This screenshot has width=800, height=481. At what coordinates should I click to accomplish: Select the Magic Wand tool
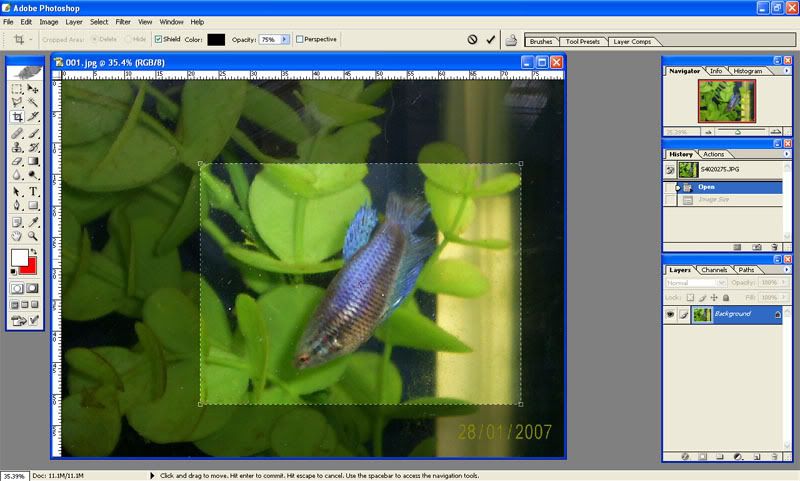33,102
